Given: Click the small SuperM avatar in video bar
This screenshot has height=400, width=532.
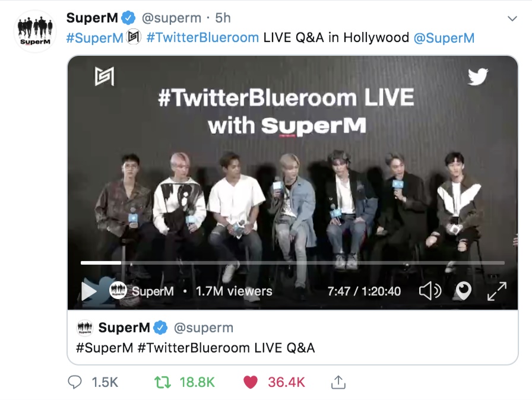Looking at the screenshot, I should click(118, 291).
